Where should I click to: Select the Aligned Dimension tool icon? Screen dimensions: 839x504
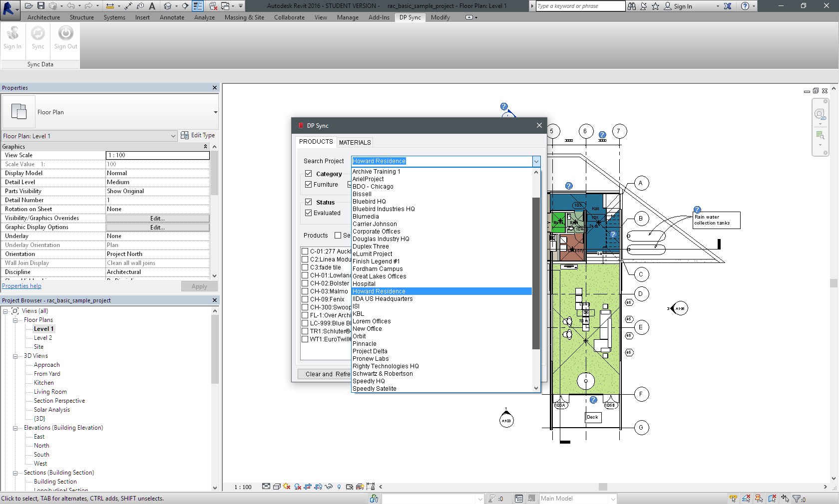click(x=128, y=6)
